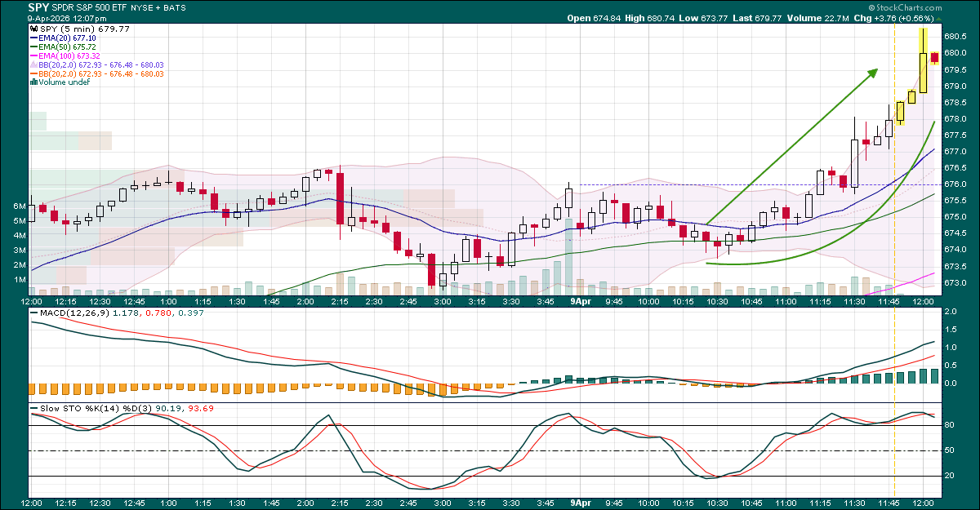This screenshot has height=510, width=980.
Task: Select the magenta EMA(100) line swatch in legend
Action: [33, 56]
